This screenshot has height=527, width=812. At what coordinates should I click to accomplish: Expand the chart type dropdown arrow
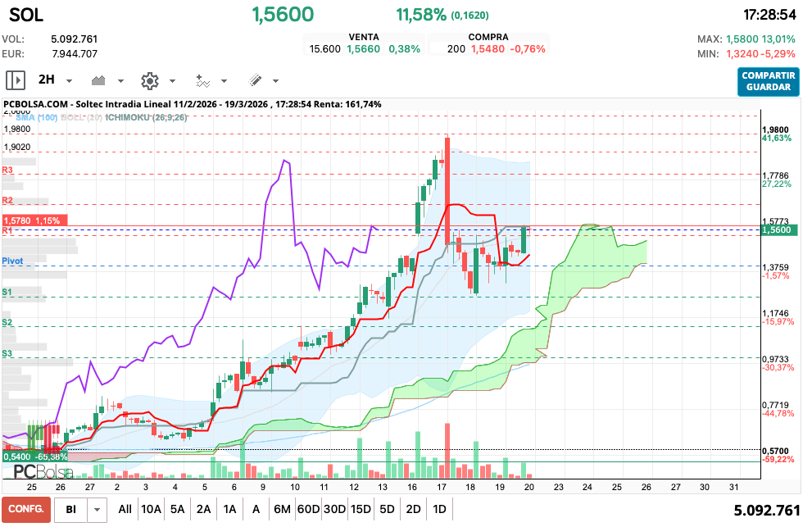[120, 81]
